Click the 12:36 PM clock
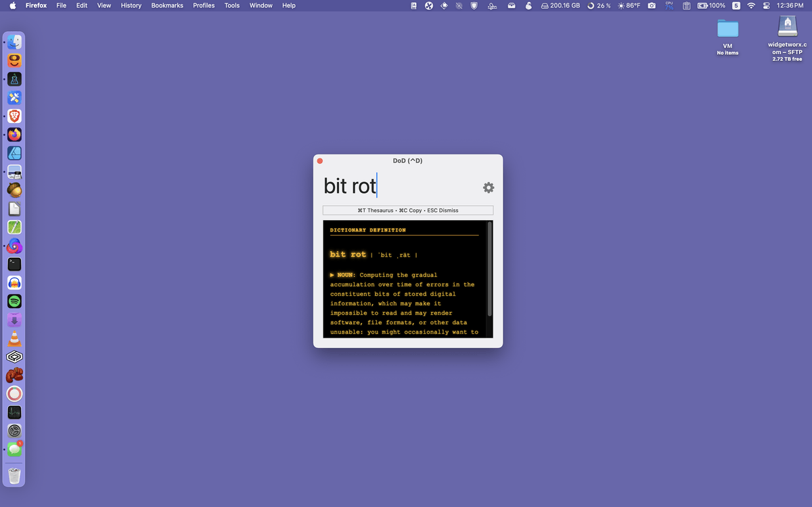The width and height of the screenshot is (812, 507). tap(790, 5)
